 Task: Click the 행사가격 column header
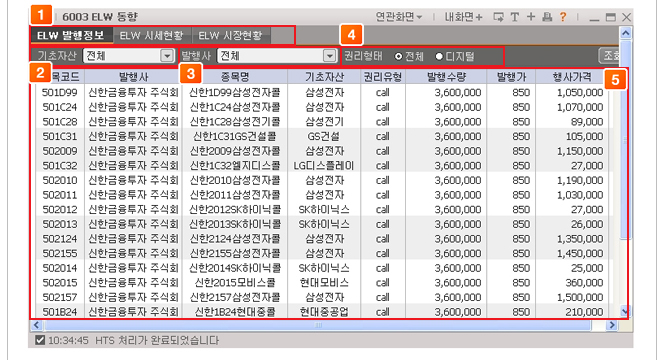click(572, 77)
